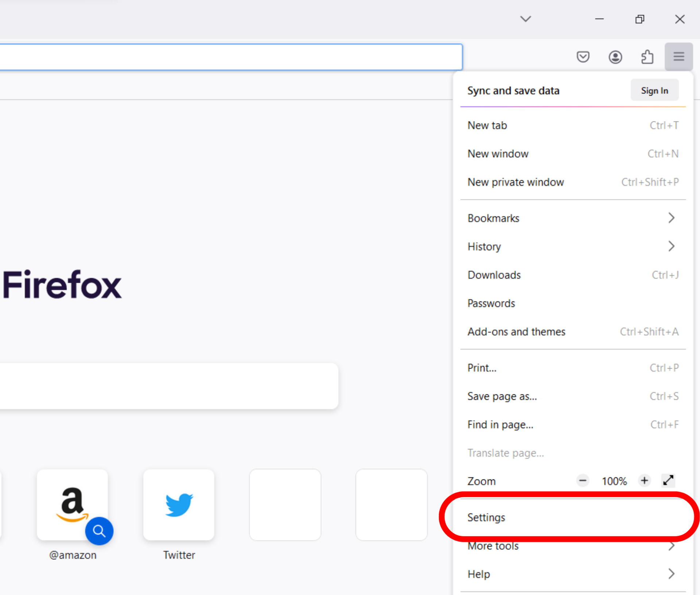
Task: Open the Firefox account icon
Action: (615, 57)
